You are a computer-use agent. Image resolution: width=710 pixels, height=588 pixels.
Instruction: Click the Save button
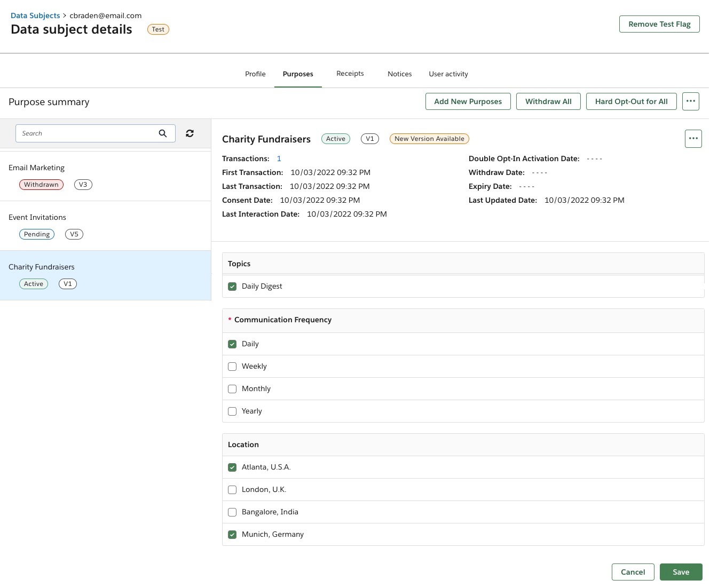click(x=681, y=572)
